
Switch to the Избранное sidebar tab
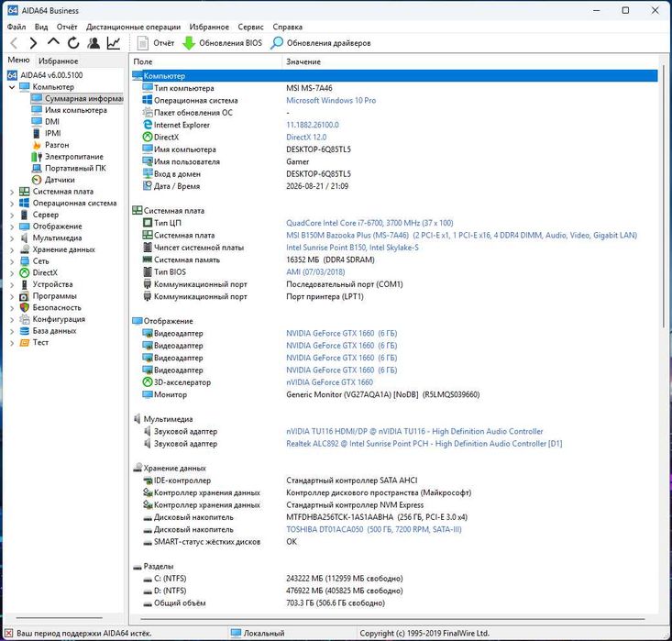[x=59, y=61]
